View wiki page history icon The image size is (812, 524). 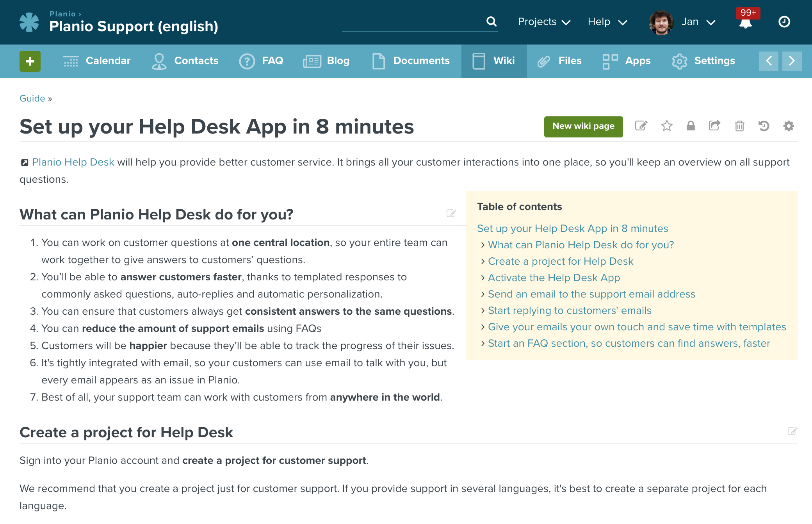[764, 126]
